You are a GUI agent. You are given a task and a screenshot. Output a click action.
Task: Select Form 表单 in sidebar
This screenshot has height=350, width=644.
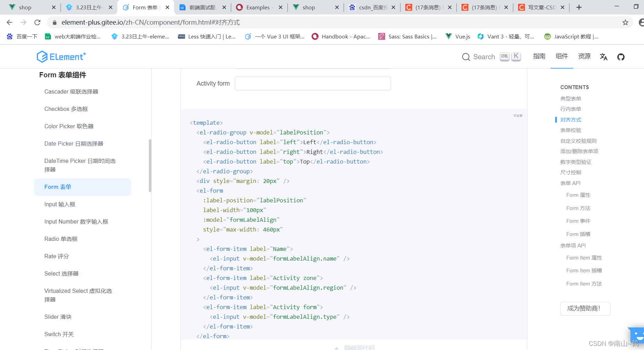(x=83, y=187)
